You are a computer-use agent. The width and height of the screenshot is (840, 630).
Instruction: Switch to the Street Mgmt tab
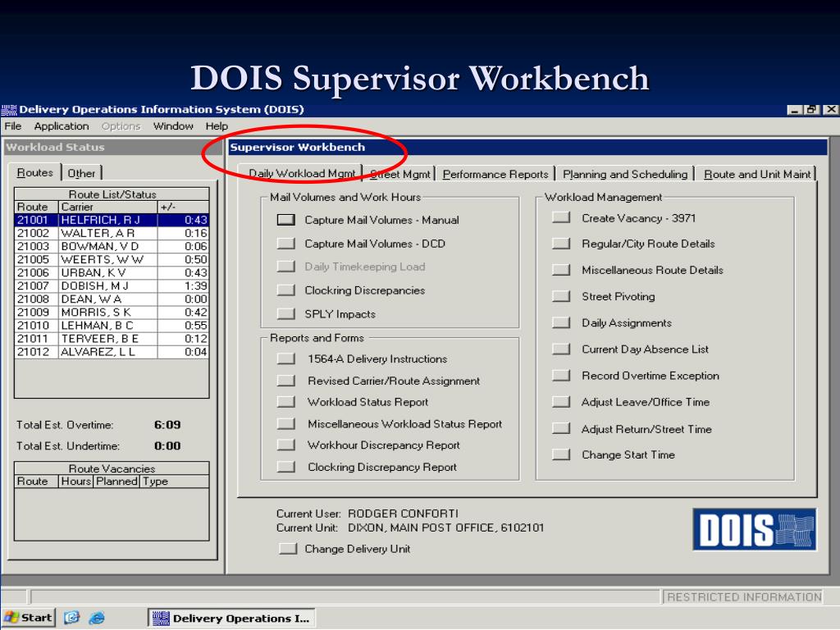[400, 174]
